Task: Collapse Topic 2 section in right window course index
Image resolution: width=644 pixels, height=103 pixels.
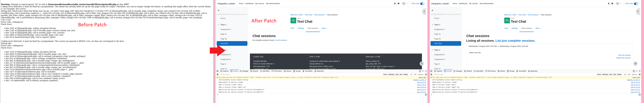Action: [x=433, y=50]
